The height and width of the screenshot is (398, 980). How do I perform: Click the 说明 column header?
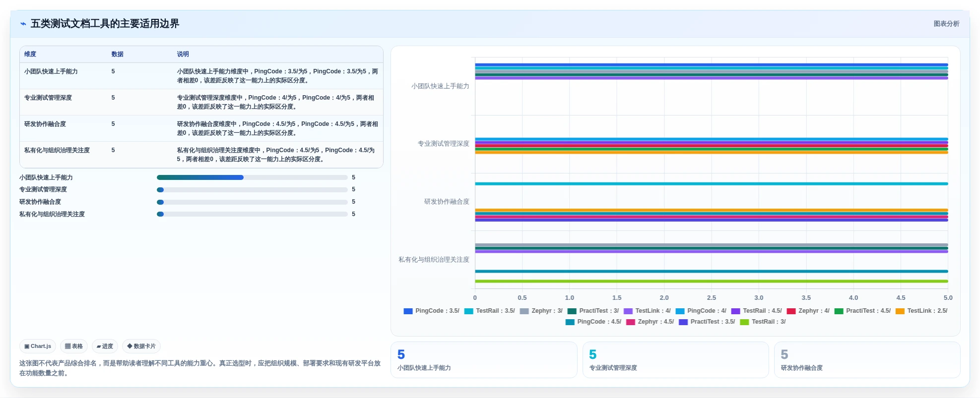click(x=183, y=54)
